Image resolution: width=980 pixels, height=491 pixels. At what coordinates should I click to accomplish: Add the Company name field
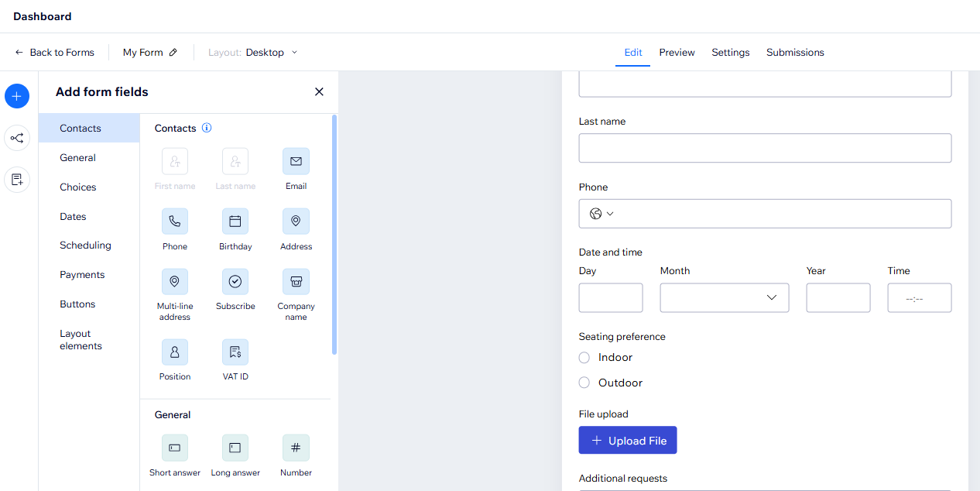point(296,282)
